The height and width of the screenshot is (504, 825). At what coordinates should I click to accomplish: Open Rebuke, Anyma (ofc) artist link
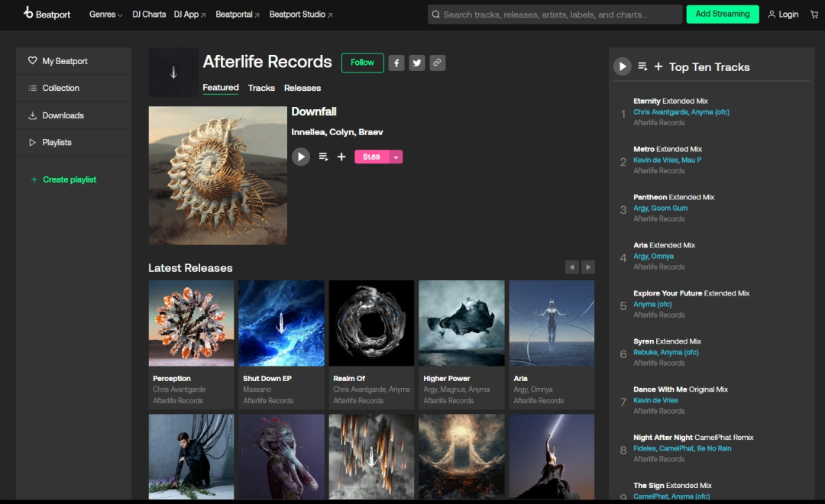tap(666, 352)
